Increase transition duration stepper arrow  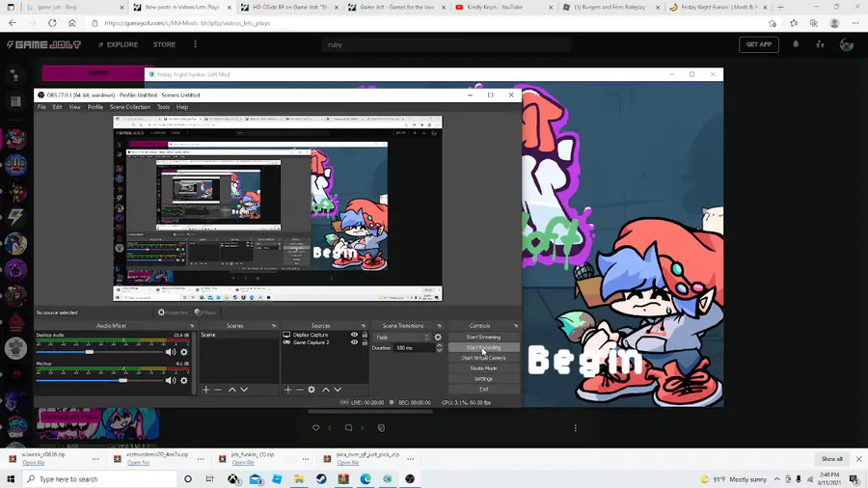439,346
